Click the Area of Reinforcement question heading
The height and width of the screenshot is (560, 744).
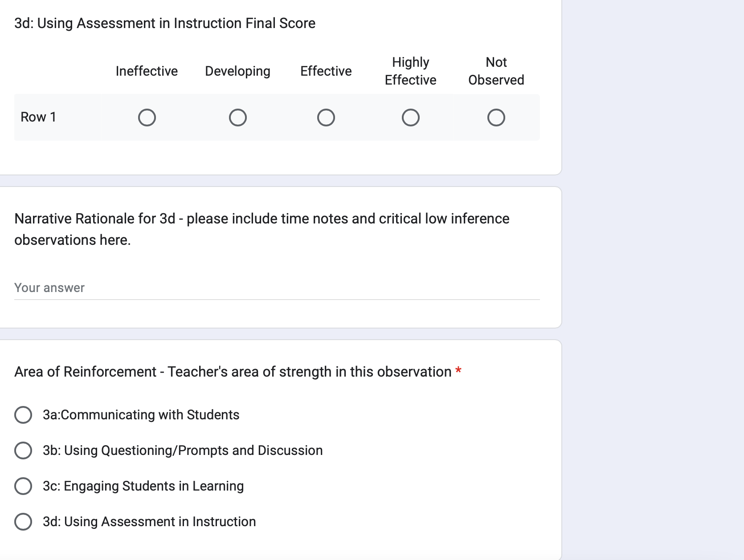(x=233, y=372)
